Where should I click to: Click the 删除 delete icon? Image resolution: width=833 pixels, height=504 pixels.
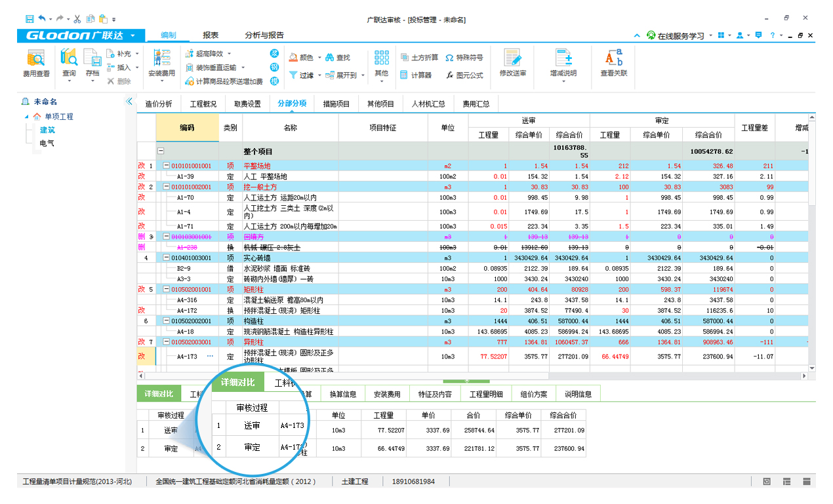[x=110, y=81]
